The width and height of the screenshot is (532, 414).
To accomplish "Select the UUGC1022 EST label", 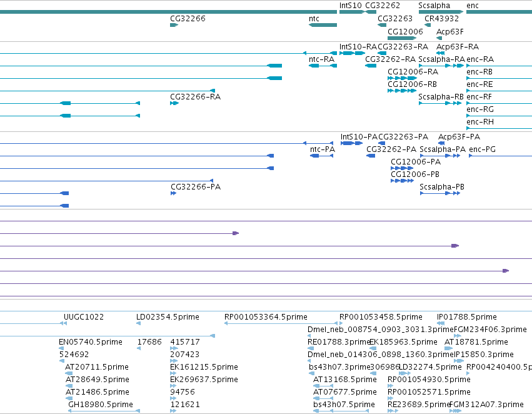I will tap(84, 317).
